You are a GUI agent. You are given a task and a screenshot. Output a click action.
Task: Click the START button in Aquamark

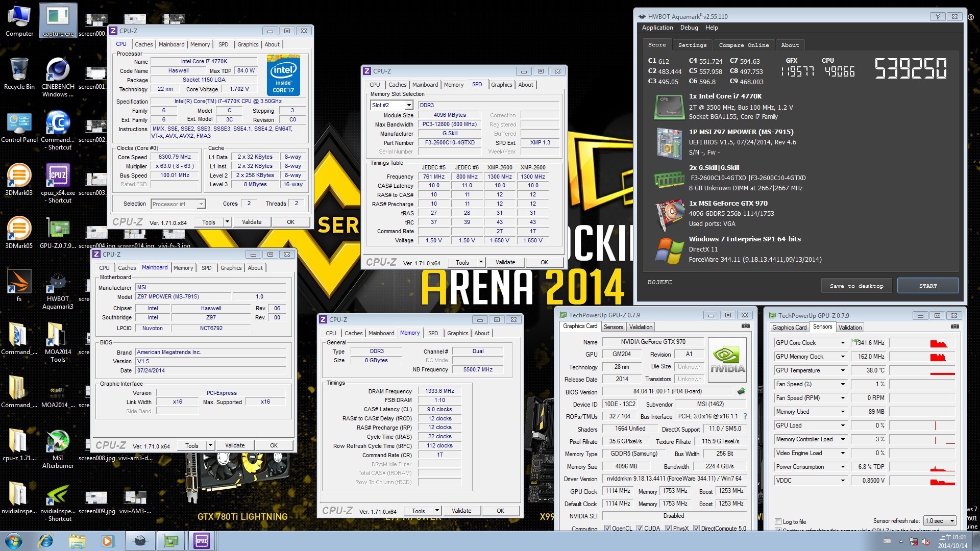pos(927,286)
